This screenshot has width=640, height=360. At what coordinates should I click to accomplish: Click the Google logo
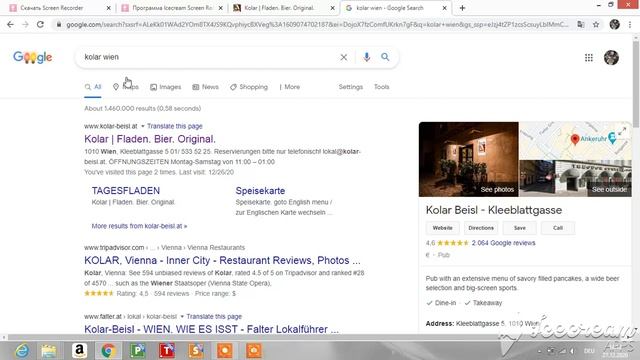[x=32, y=57]
